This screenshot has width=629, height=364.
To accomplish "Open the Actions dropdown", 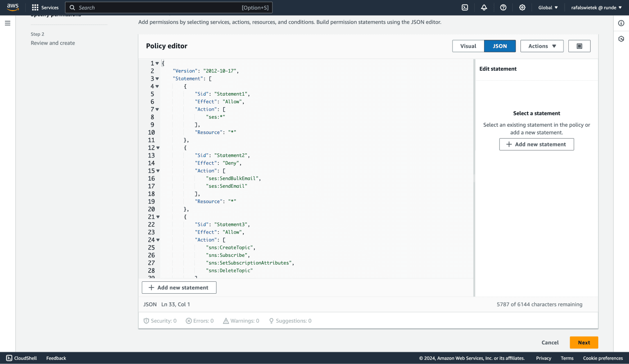I will (x=542, y=46).
